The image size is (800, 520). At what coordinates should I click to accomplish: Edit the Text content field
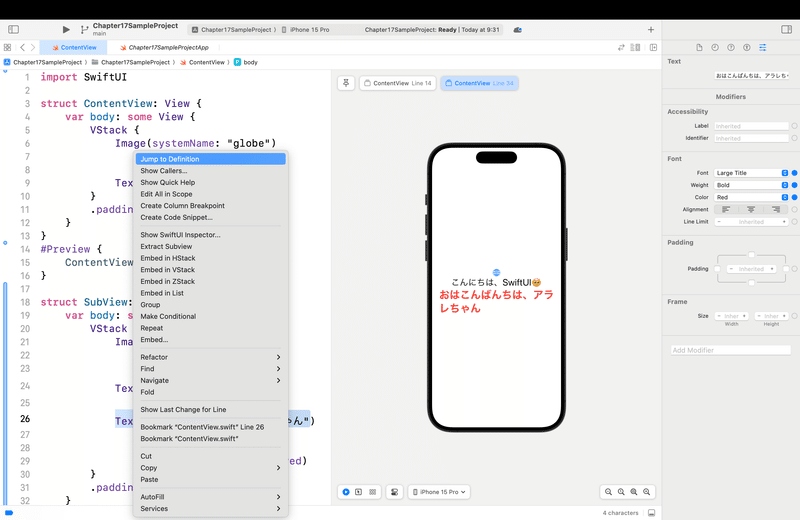tap(752, 76)
